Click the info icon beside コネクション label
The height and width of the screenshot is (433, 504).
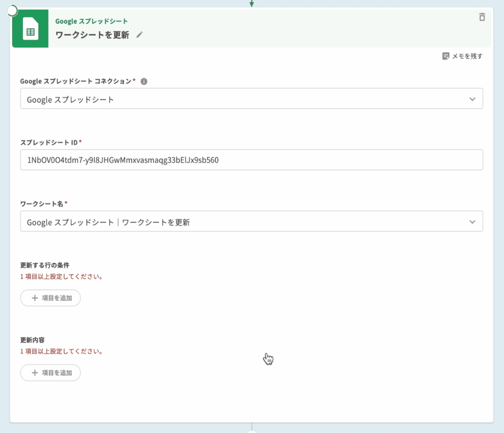coord(144,81)
